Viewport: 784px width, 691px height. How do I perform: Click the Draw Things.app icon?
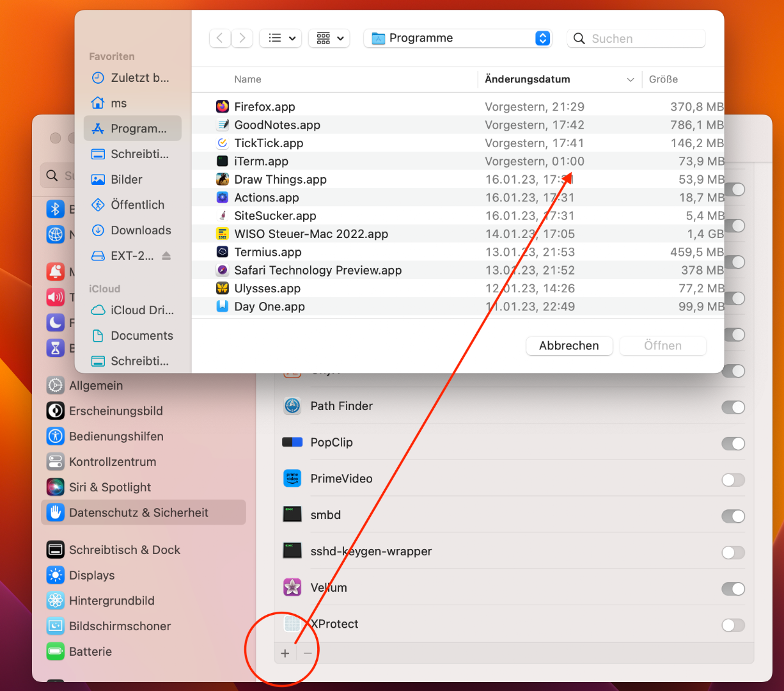[223, 179]
